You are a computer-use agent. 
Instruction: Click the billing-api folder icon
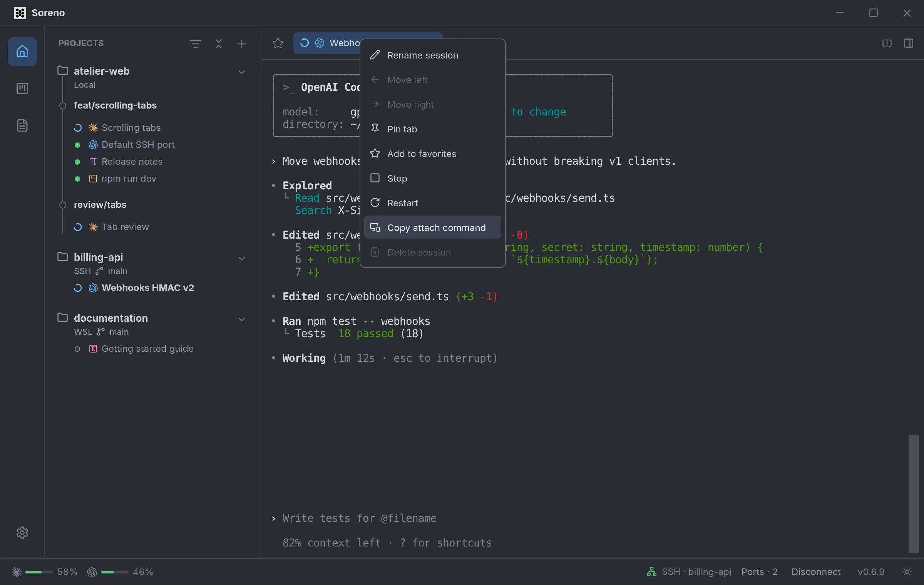[x=63, y=257]
